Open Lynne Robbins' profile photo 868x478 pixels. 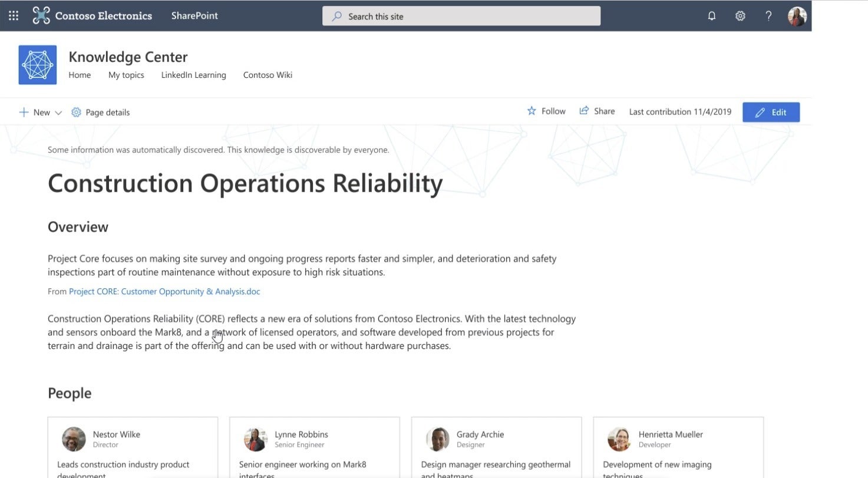(256, 439)
